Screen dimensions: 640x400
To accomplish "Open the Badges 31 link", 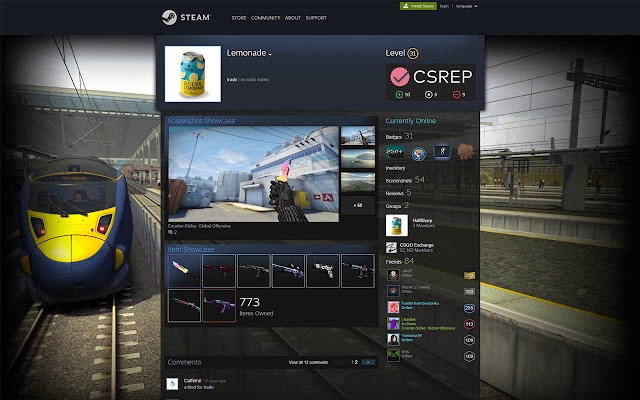I will coord(399,136).
